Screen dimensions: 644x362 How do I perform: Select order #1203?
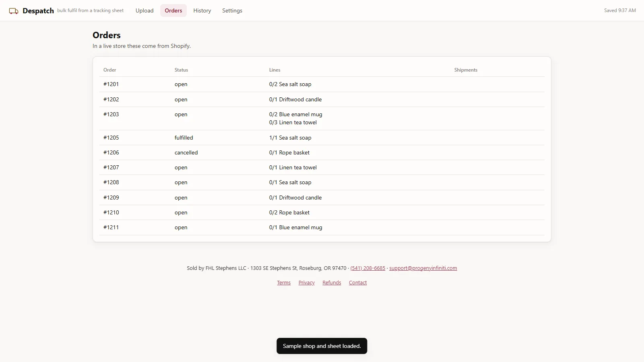tap(111, 114)
